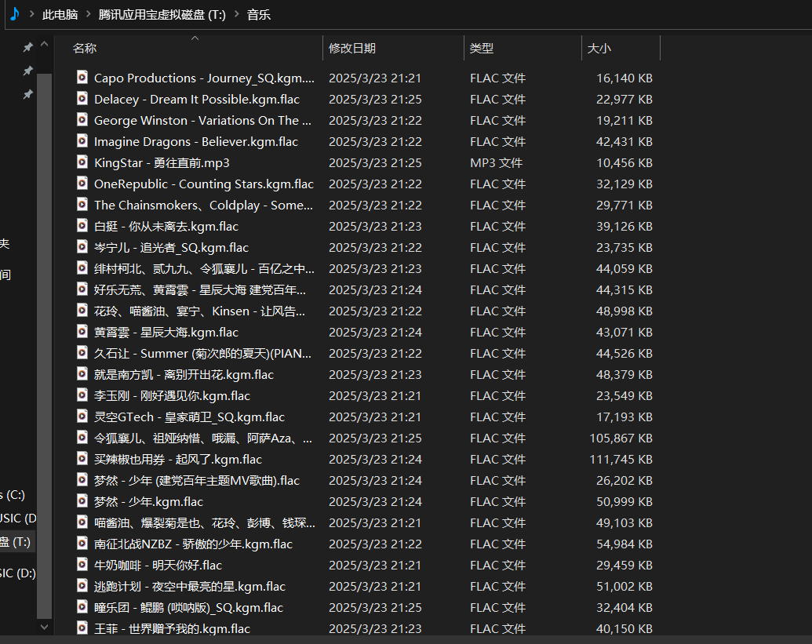Image resolution: width=812 pixels, height=644 pixels.
Task: Select icon of 岑宁儿 - 追光者_SQ file
Action: pos(82,247)
